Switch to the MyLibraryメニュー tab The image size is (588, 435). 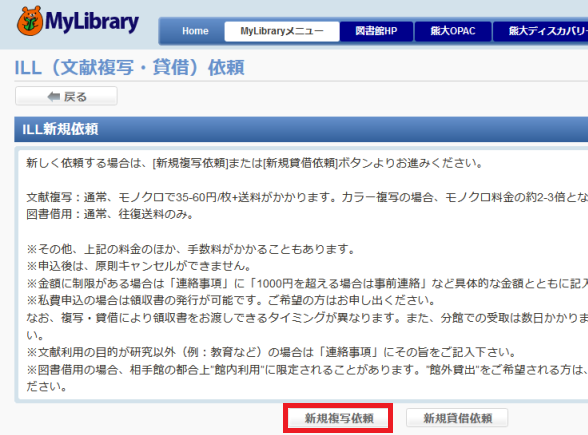[x=282, y=31]
